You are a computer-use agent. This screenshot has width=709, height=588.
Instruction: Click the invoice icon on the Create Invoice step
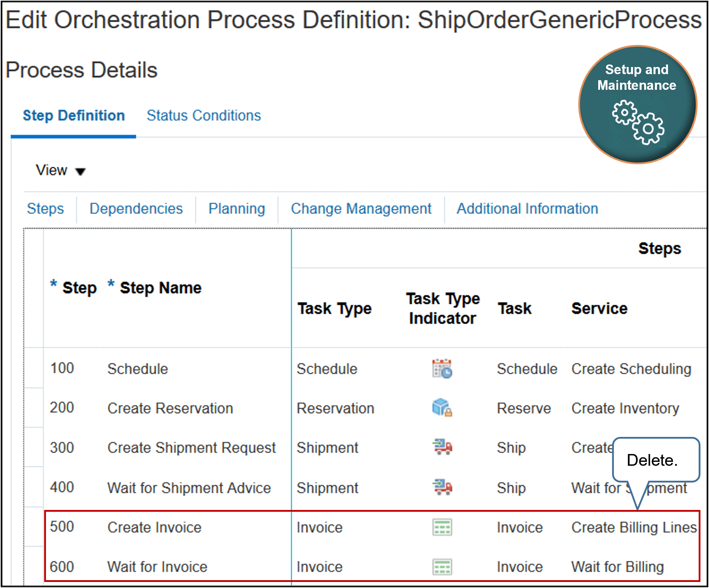(x=442, y=527)
